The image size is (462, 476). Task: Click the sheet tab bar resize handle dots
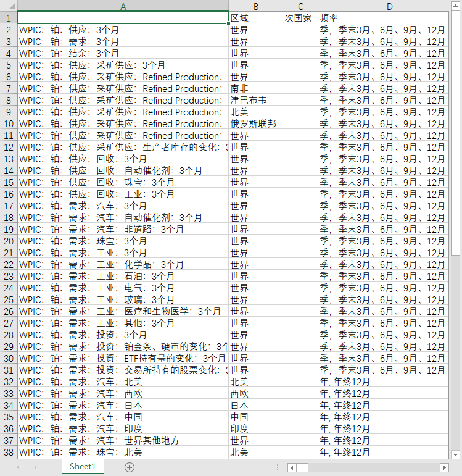[277, 467]
